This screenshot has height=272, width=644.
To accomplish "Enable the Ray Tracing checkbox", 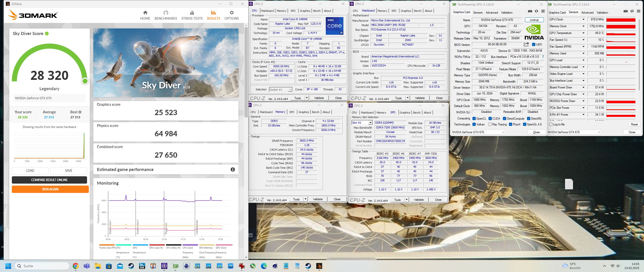I will [x=490, y=124].
